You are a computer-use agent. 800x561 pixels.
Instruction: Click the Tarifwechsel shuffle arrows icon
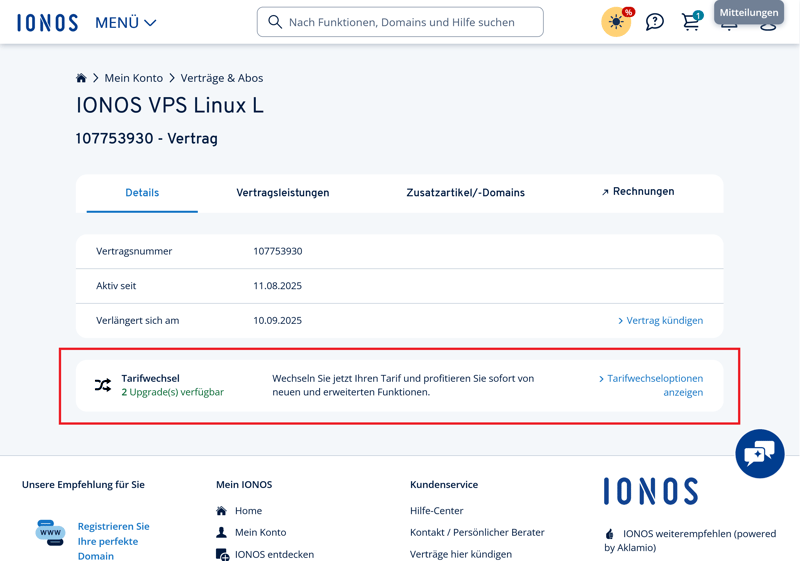[103, 385]
